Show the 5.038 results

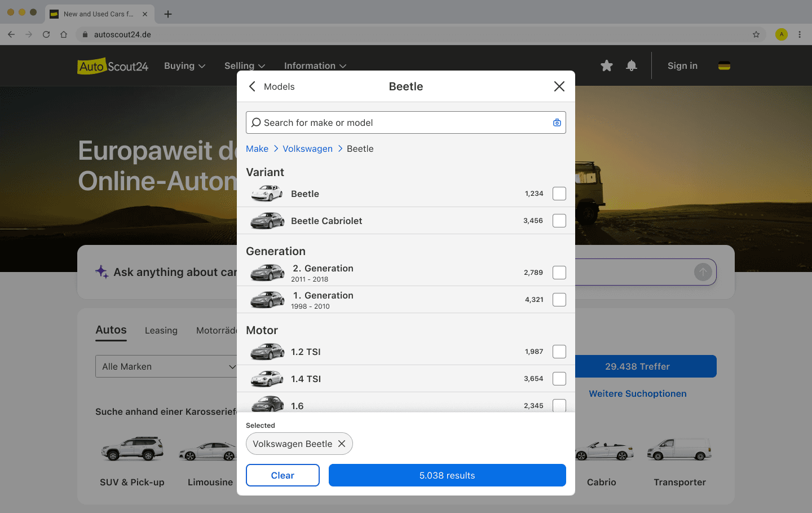tap(447, 475)
